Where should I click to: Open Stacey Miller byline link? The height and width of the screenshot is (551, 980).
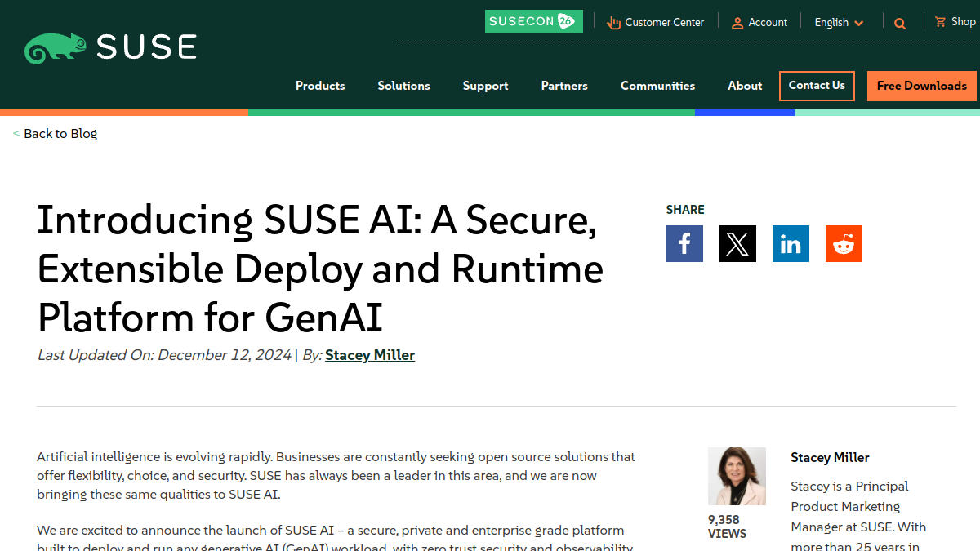pyautogui.click(x=370, y=355)
